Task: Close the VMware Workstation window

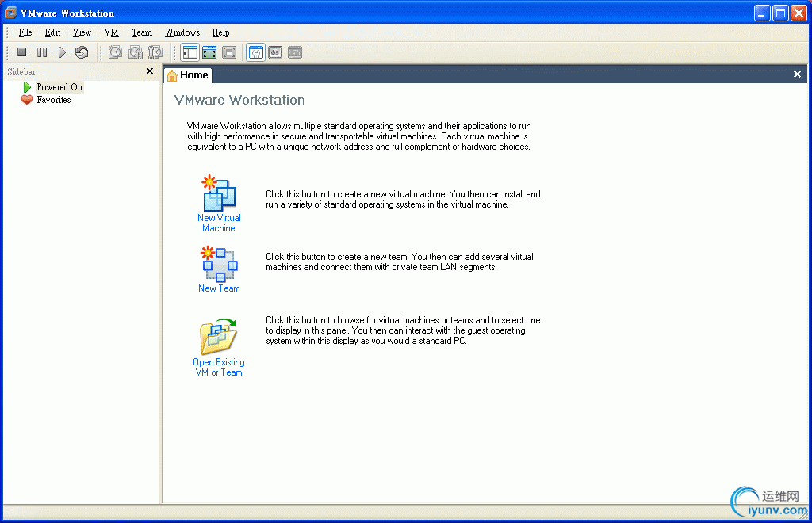Action: (799, 13)
